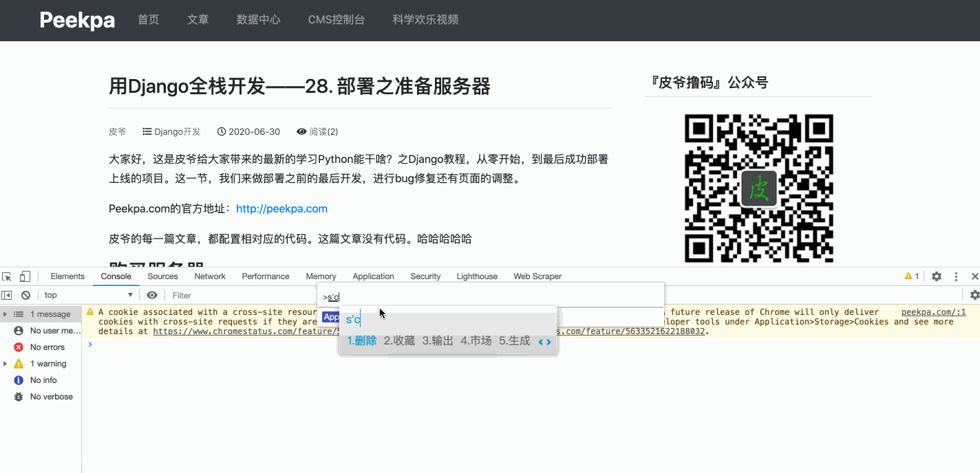Click the category list icon beside Django开发
The height and width of the screenshot is (473, 980).
147,131
